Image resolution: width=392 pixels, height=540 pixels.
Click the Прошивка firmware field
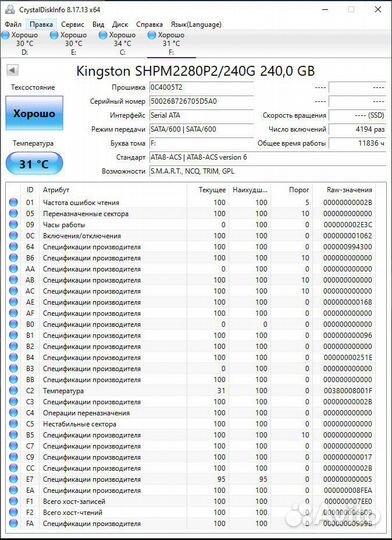click(x=201, y=87)
